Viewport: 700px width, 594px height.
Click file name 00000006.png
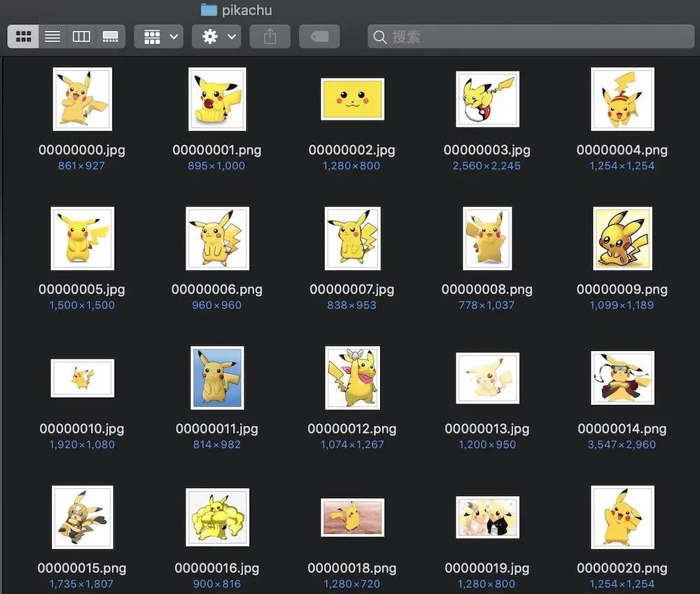click(217, 289)
